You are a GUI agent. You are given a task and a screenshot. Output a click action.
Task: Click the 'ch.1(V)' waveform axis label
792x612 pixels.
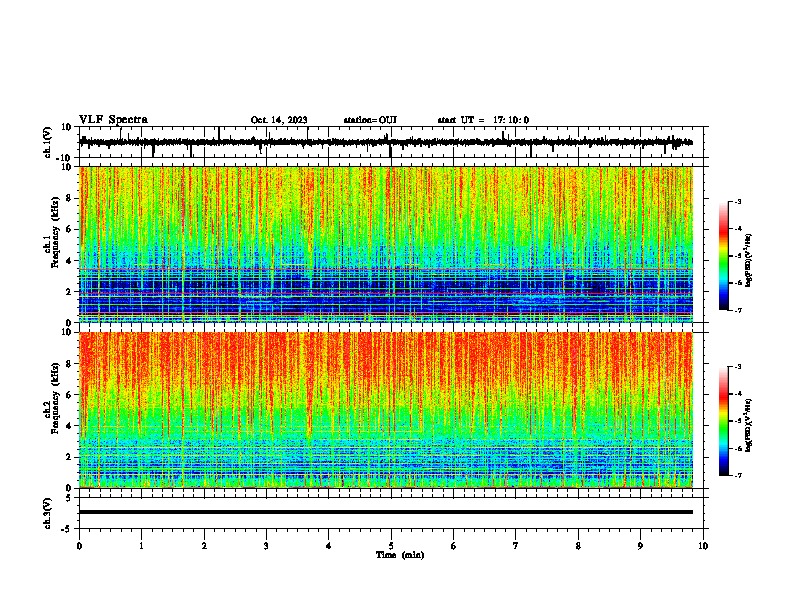pos(48,142)
